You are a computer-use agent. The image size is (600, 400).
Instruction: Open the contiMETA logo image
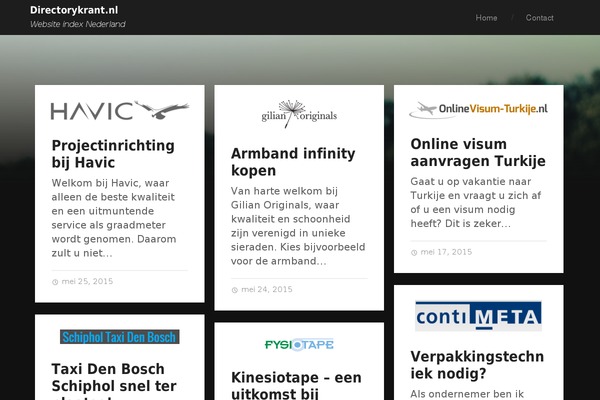(478, 316)
